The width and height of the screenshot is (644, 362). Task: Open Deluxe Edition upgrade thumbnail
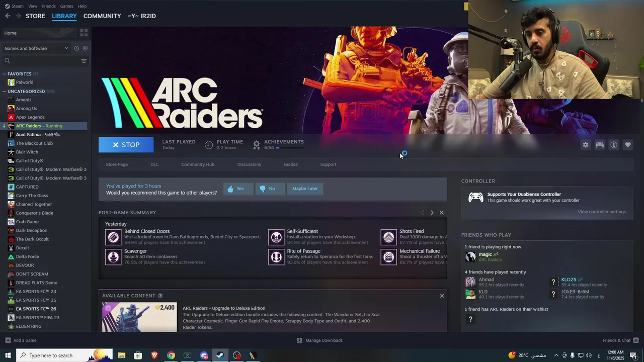tap(139, 317)
